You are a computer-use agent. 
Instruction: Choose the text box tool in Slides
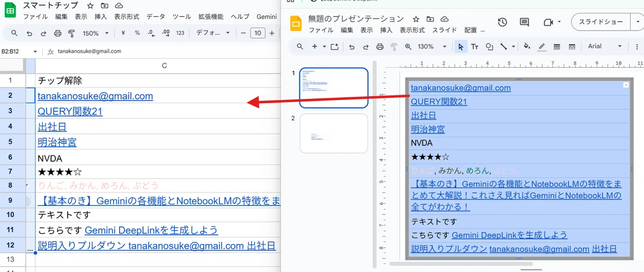pos(475,47)
